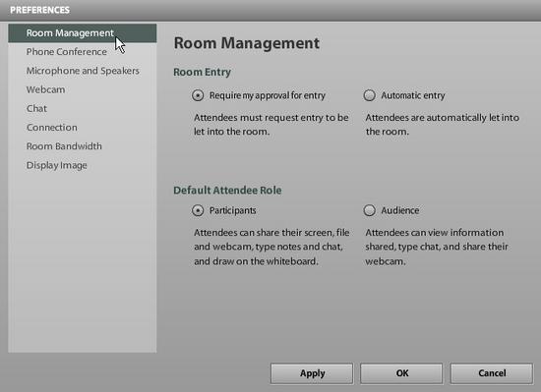Confirm preferences with the OK button

pyautogui.click(x=401, y=373)
